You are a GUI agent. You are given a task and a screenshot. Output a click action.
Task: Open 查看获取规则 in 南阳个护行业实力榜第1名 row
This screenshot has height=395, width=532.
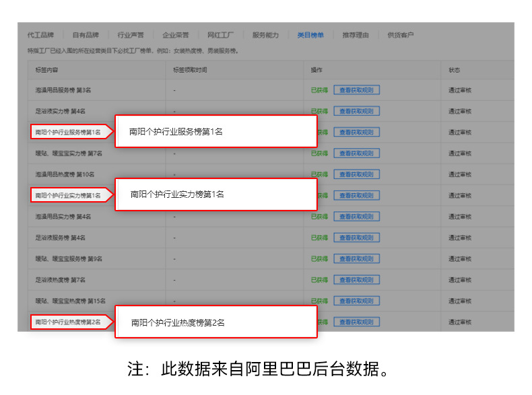(356, 195)
